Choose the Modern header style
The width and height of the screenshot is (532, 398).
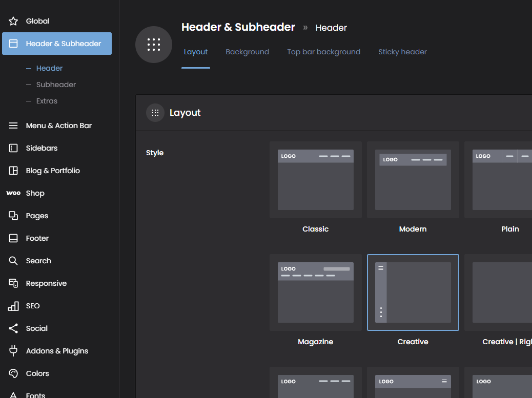413,180
